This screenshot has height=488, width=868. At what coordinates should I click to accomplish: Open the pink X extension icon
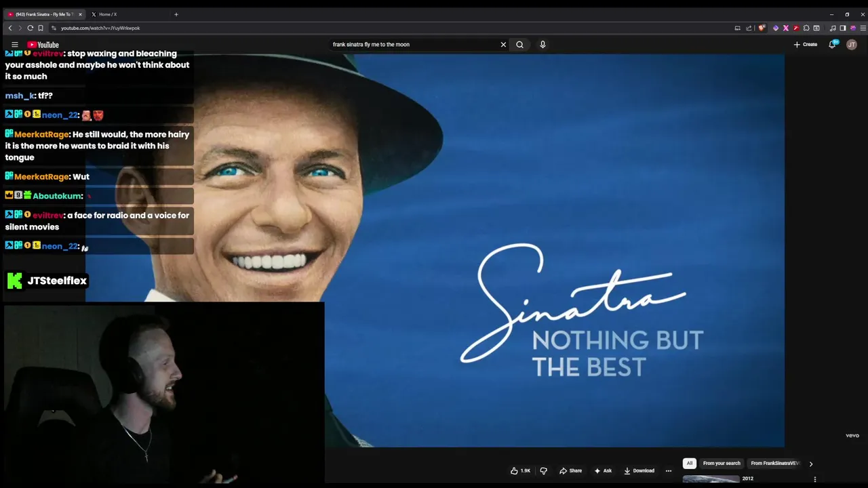click(786, 28)
